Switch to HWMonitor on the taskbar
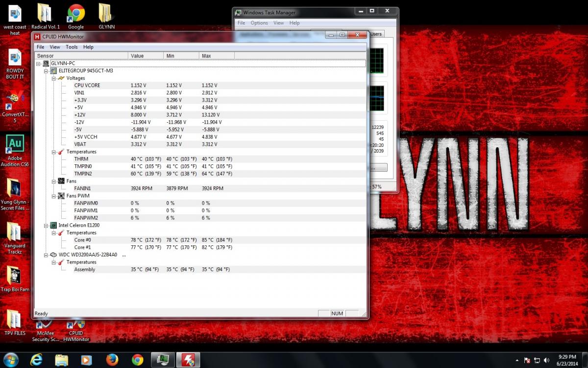588x368 pixels. (187, 360)
